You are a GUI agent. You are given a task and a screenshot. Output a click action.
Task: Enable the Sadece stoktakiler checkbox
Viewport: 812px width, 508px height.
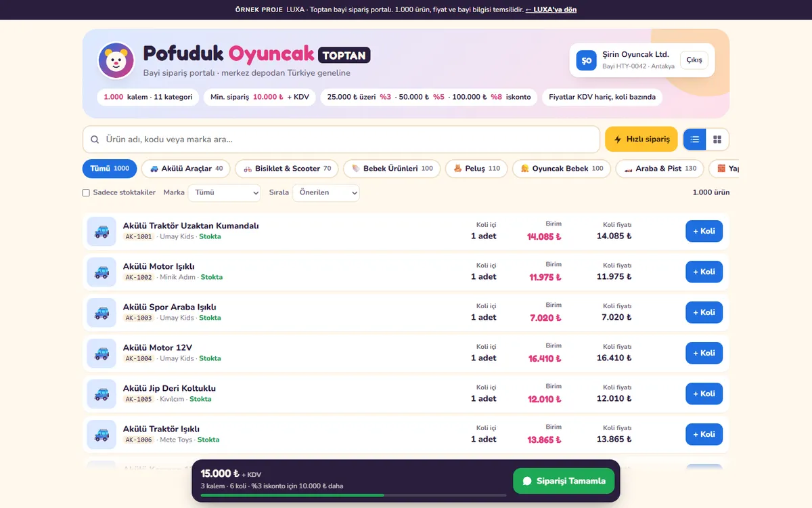coord(86,193)
